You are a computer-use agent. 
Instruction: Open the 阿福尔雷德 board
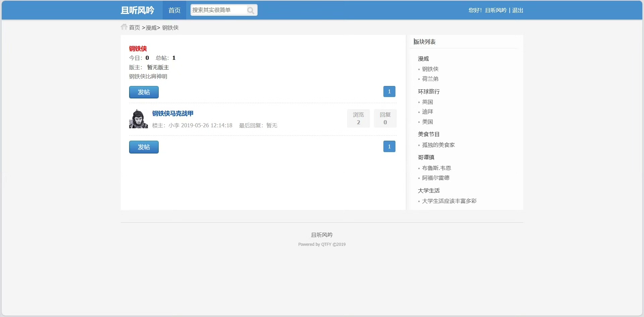pyautogui.click(x=436, y=178)
